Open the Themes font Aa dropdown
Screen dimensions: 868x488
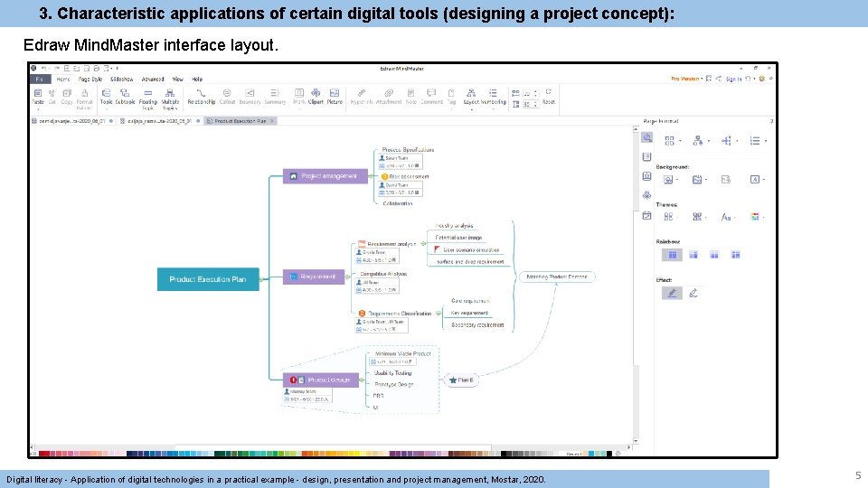coord(728,217)
